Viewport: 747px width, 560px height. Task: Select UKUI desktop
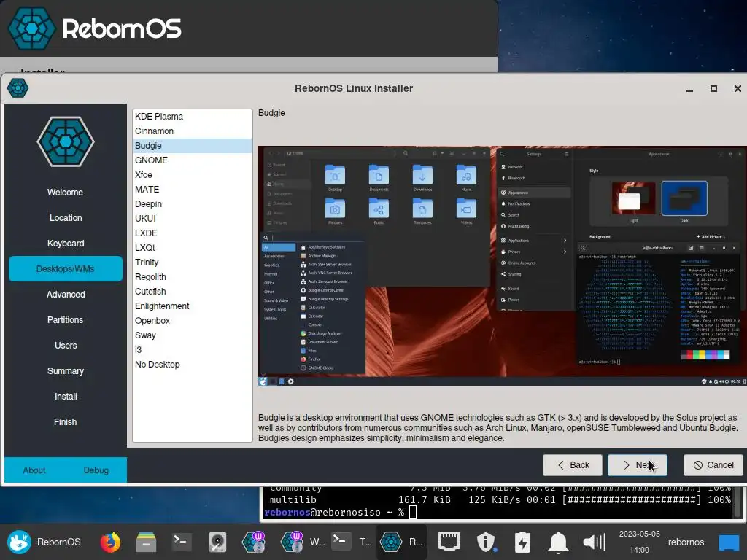coord(192,219)
